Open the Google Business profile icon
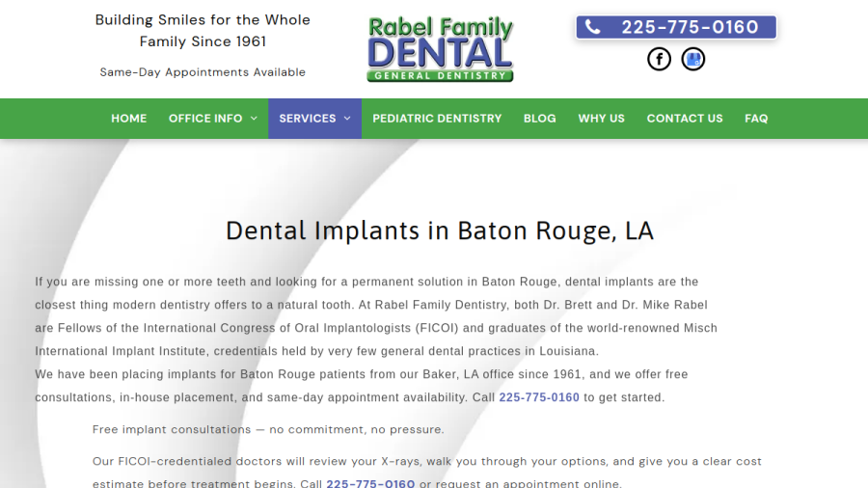Image resolution: width=868 pixels, height=488 pixels. click(x=693, y=59)
